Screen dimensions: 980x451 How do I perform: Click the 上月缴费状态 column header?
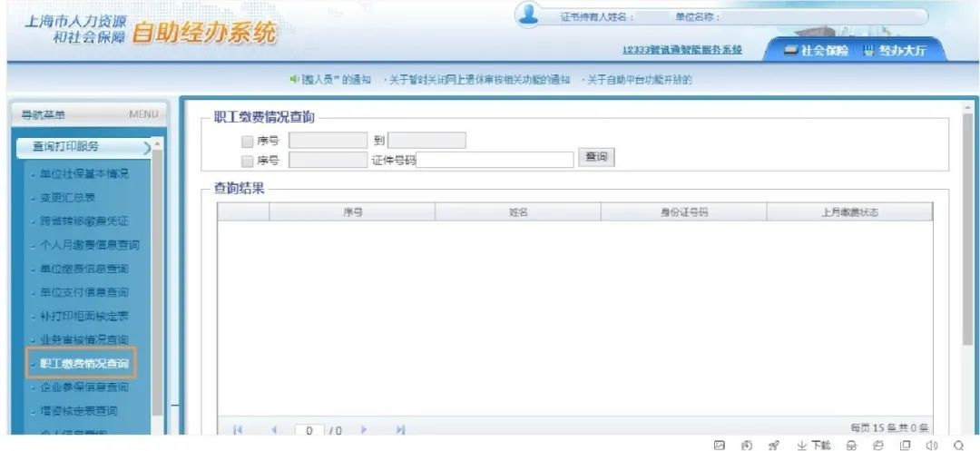pos(849,212)
